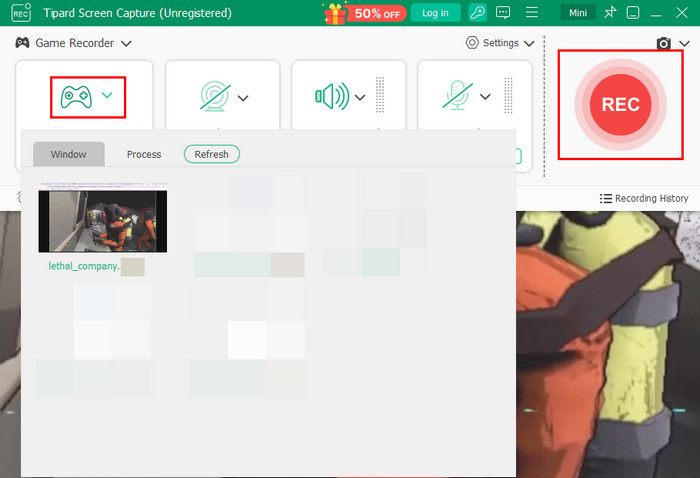
Task: Expand the system sound dropdown arrow
Action: click(360, 97)
